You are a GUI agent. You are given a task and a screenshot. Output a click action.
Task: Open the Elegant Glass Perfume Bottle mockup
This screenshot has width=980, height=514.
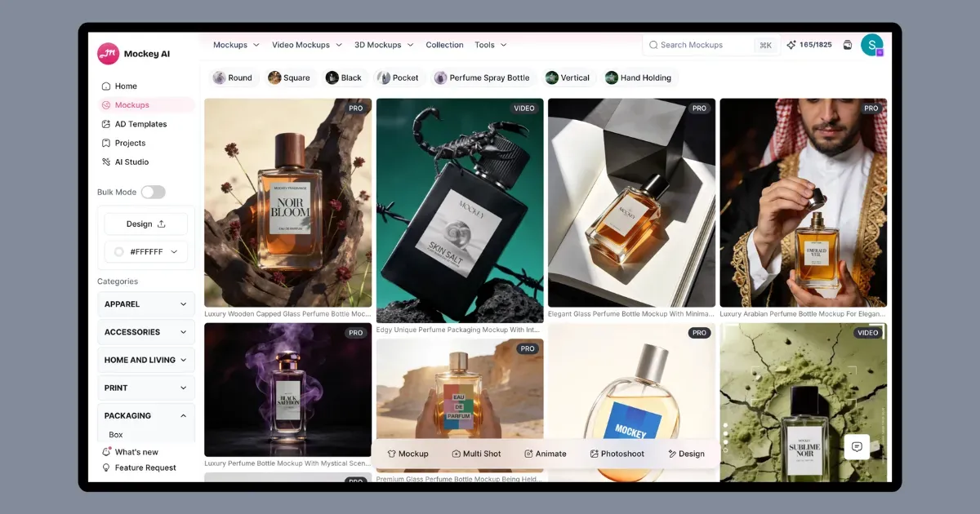[x=631, y=202]
